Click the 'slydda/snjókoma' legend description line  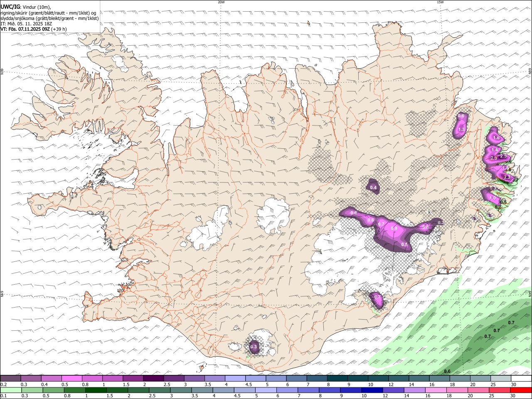49,18
